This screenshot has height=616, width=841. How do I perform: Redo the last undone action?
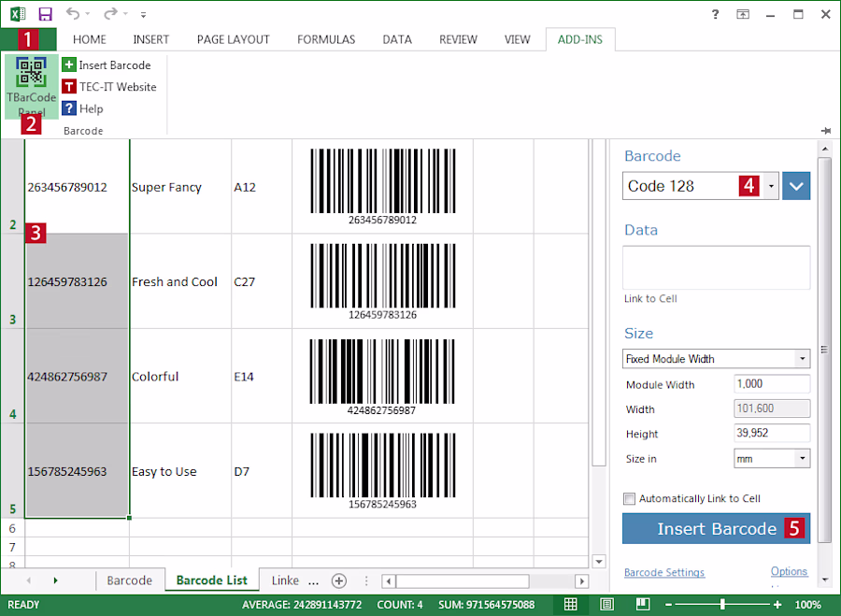tap(110, 13)
